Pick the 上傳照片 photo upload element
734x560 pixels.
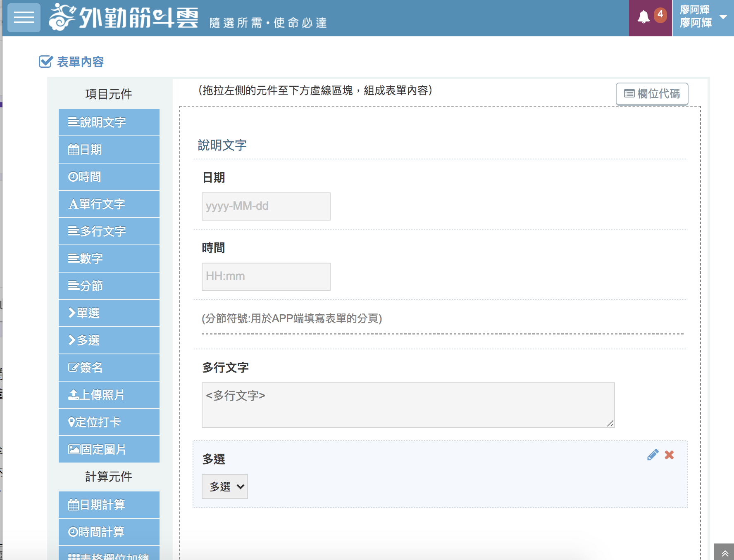click(x=108, y=395)
